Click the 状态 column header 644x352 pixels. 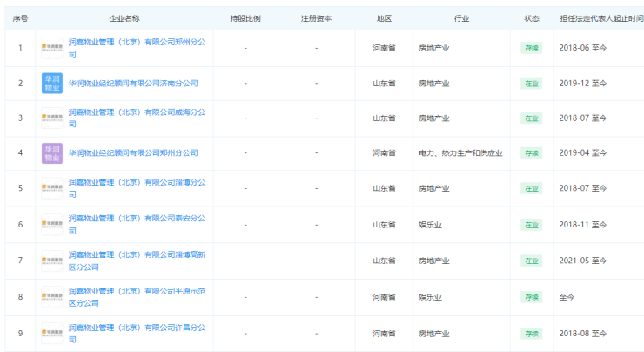(531, 18)
